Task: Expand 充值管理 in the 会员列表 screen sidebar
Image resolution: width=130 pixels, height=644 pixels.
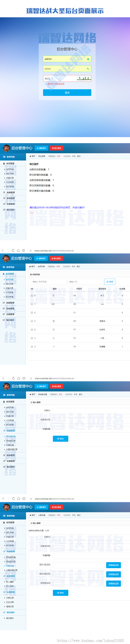Action: tap(13, 303)
